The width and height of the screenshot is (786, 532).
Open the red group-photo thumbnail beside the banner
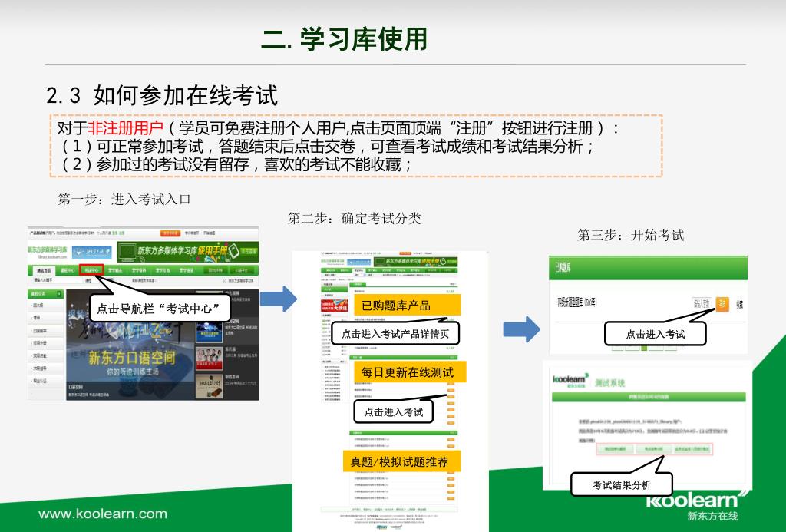209,359
